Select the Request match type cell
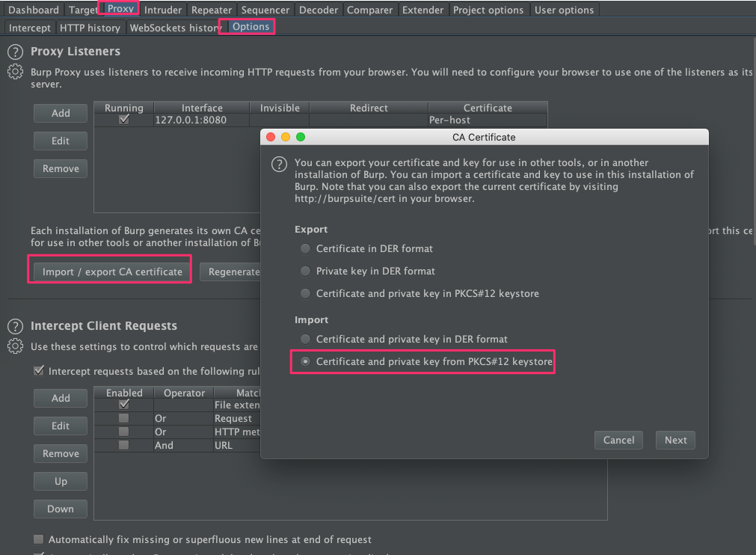 (x=237, y=418)
